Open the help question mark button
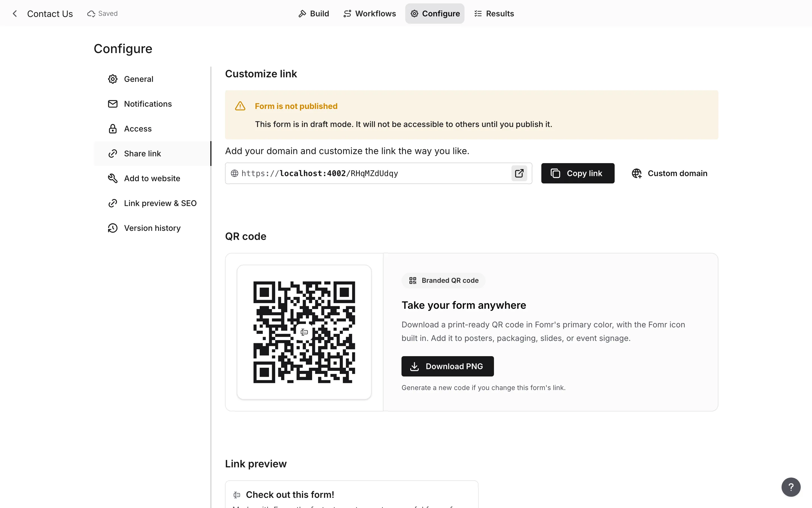812x508 pixels. point(791,487)
